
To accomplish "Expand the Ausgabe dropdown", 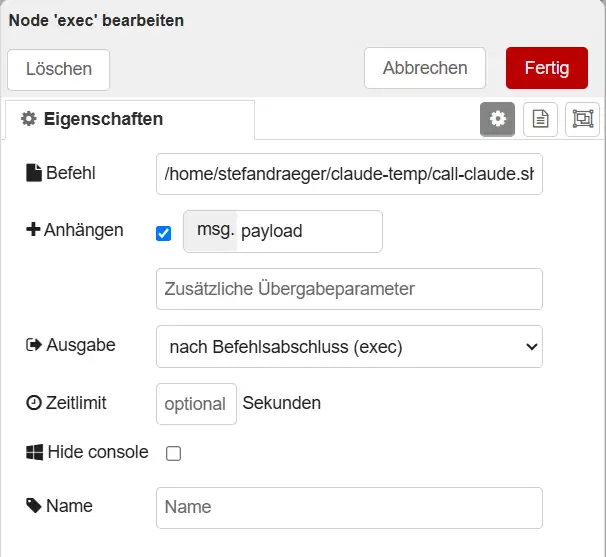I will click(349, 347).
